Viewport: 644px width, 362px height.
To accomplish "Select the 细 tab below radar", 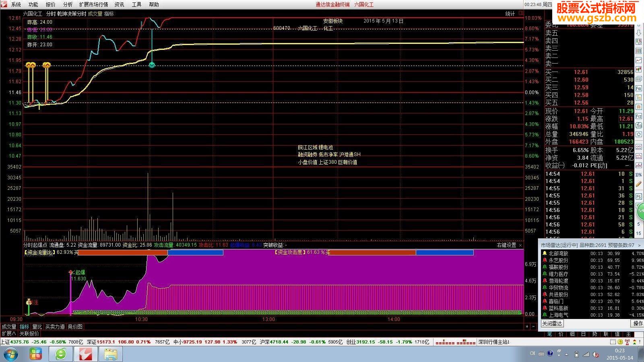I will coord(572,334).
